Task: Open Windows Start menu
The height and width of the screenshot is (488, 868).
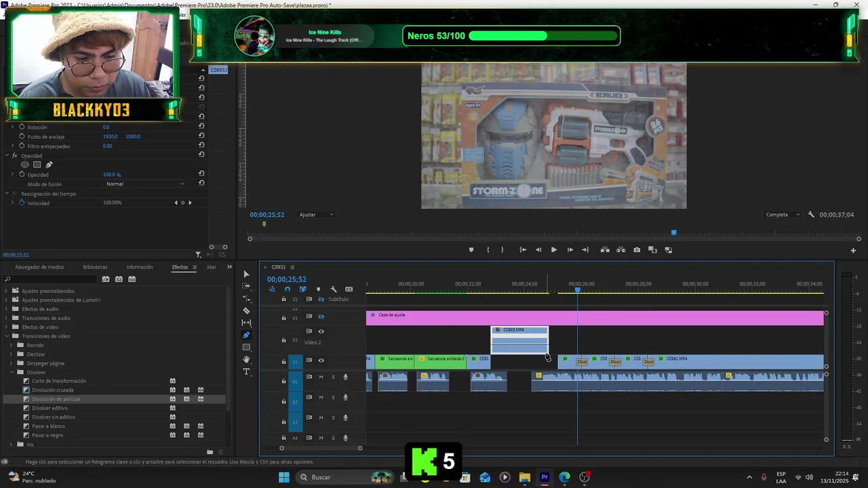Action: tap(284, 477)
